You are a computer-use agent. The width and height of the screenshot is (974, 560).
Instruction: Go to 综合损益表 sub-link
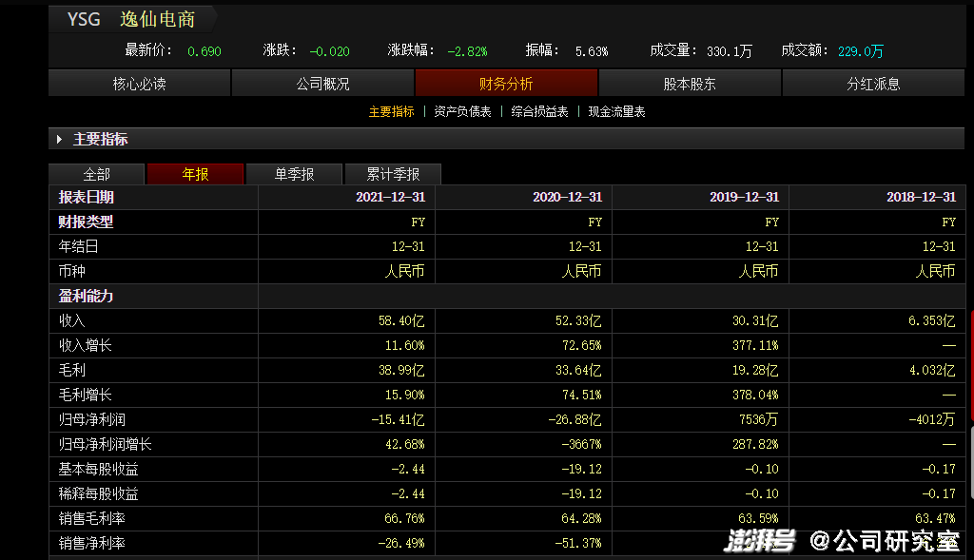[x=540, y=112]
